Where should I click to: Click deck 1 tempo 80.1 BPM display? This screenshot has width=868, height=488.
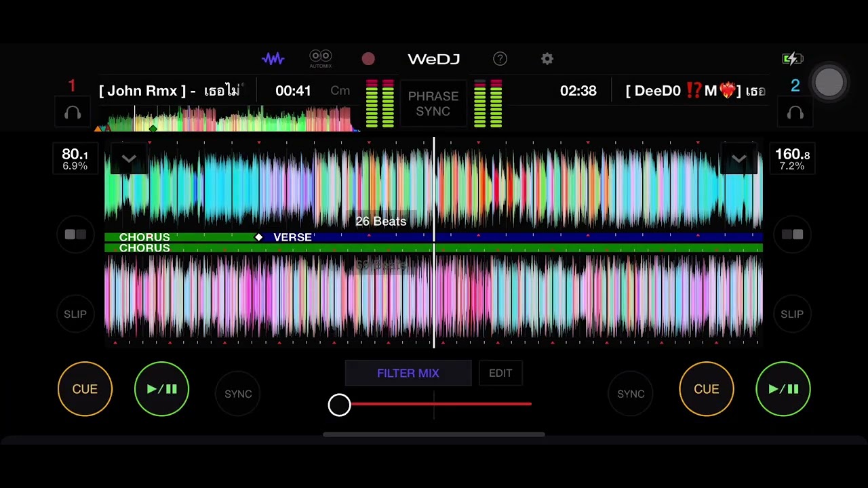(75, 159)
